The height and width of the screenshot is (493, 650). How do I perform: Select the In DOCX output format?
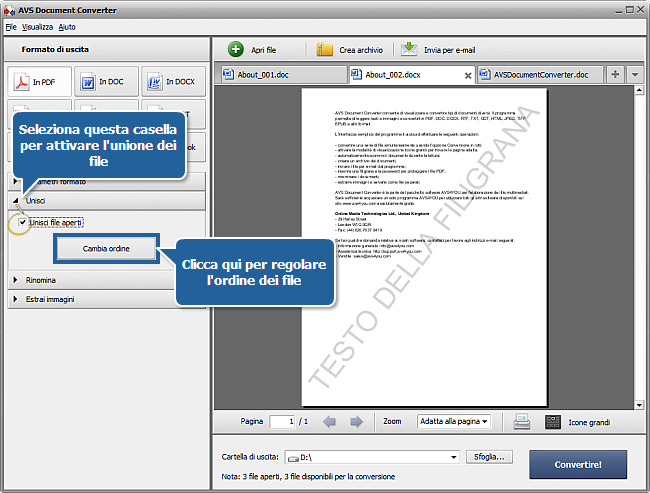point(173,82)
